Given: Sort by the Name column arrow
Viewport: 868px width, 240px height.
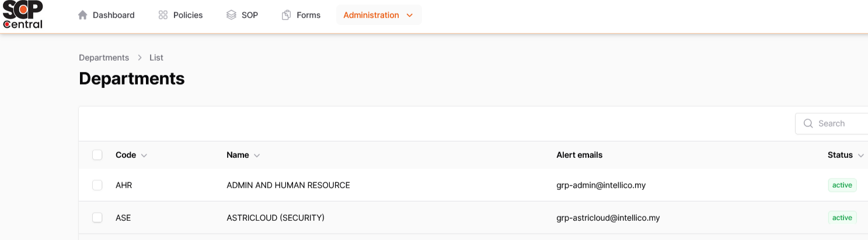Looking at the screenshot, I should point(257,156).
